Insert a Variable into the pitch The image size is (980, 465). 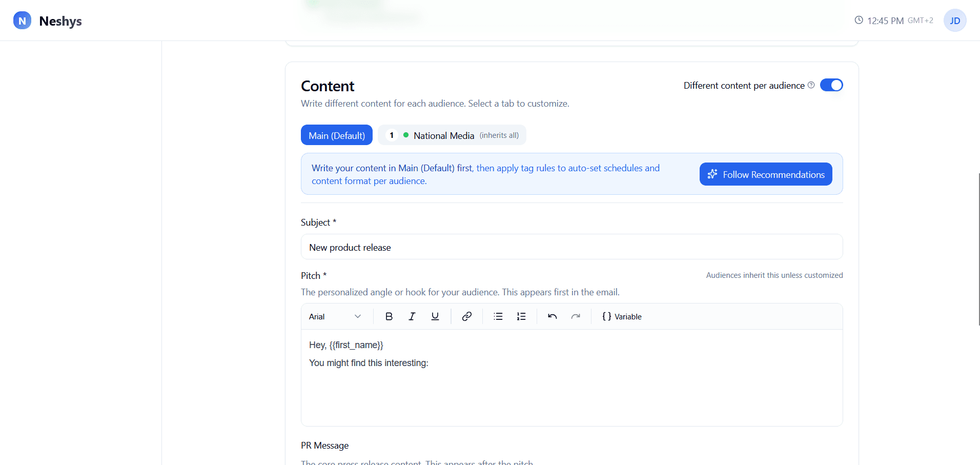[622, 316]
